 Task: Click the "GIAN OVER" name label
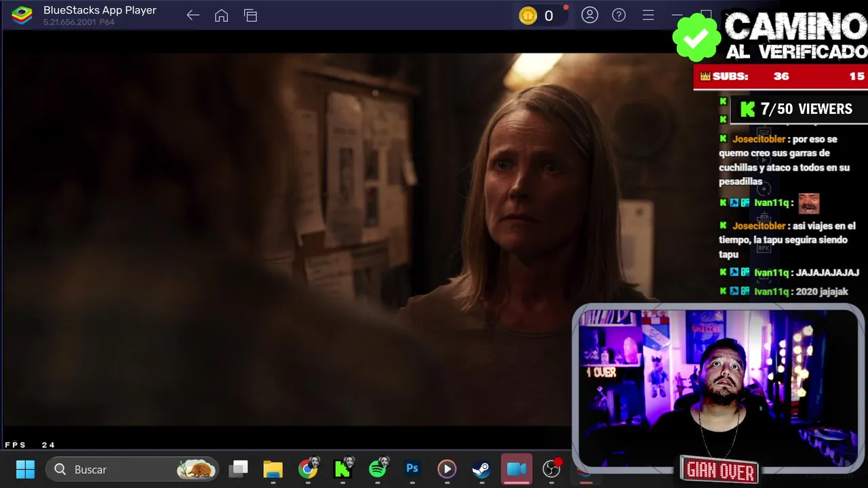point(719,470)
